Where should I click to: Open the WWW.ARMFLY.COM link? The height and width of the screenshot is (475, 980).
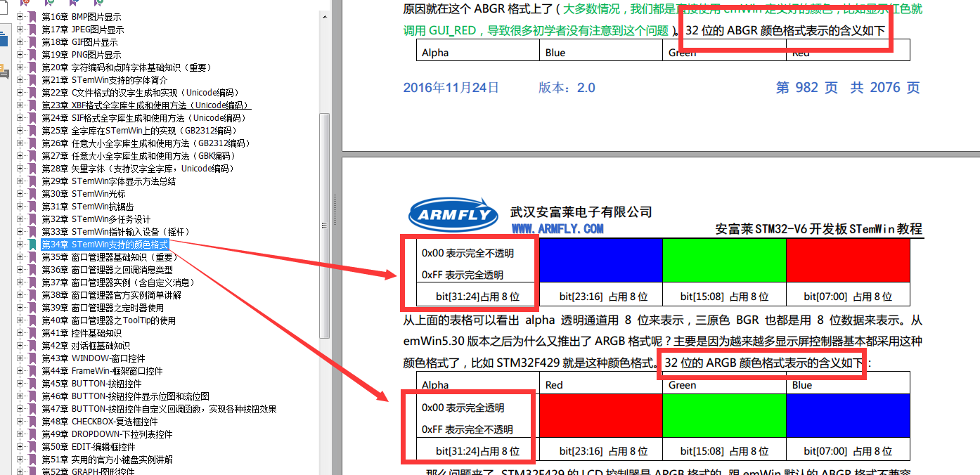click(x=557, y=229)
